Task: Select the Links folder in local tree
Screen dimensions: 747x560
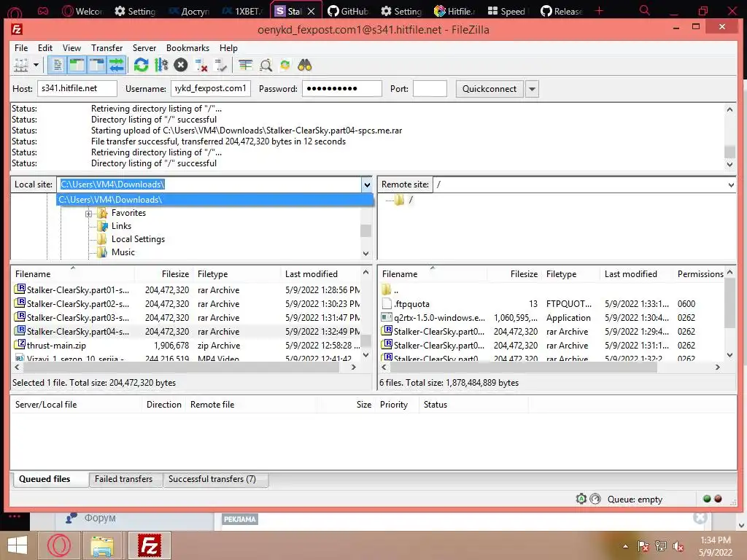Action: coord(121,226)
